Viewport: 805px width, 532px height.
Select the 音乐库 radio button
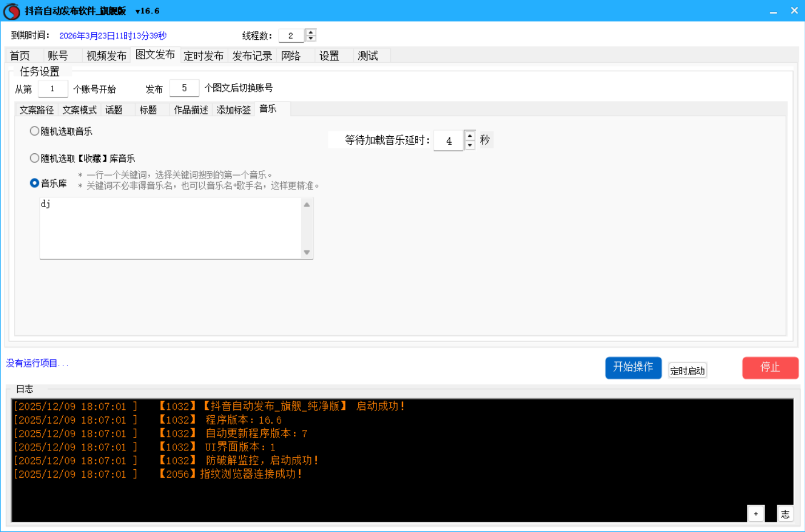point(35,183)
